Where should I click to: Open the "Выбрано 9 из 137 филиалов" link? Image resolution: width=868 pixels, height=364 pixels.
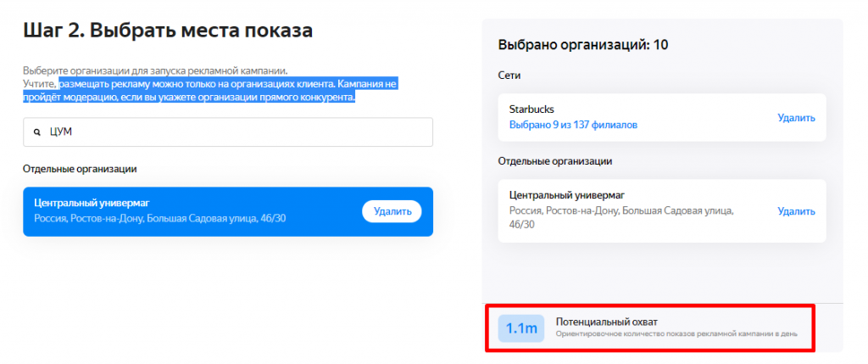pos(573,125)
